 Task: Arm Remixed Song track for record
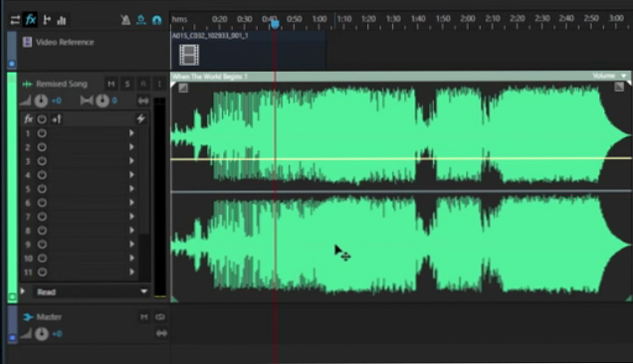143,84
